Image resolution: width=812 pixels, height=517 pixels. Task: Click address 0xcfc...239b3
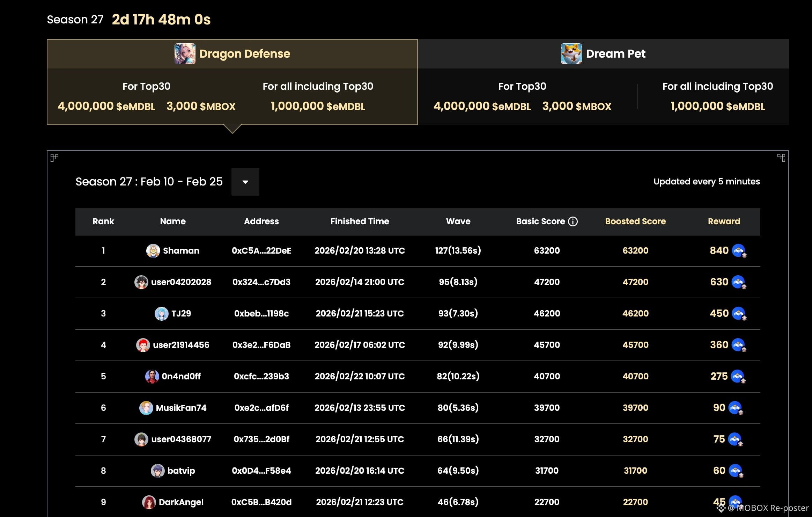(261, 376)
